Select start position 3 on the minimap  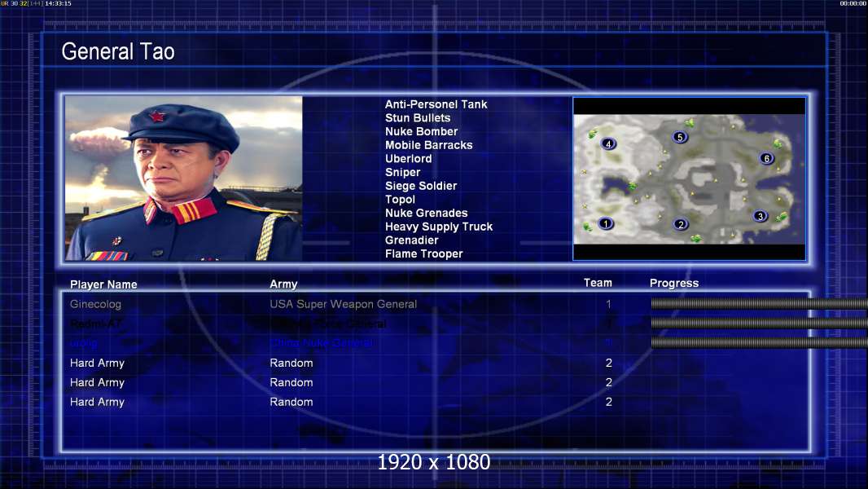[760, 216]
